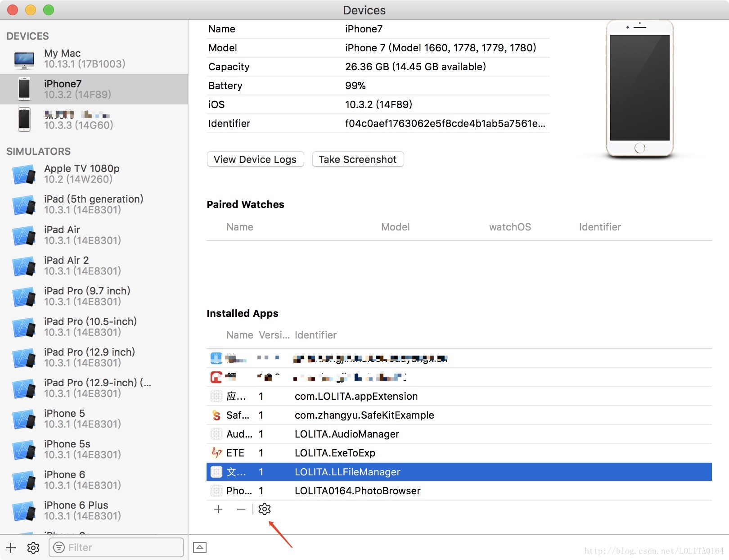Select the LOLITA.AudioManager app row
Image resolution: width=729 pixels, height=560 pixels.
(459, 434)
